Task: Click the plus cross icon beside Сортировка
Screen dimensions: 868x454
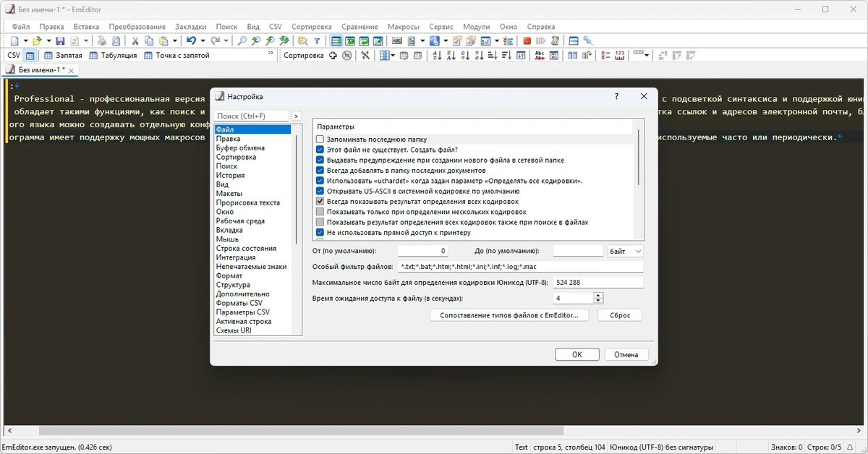Action: pos(333,56)
